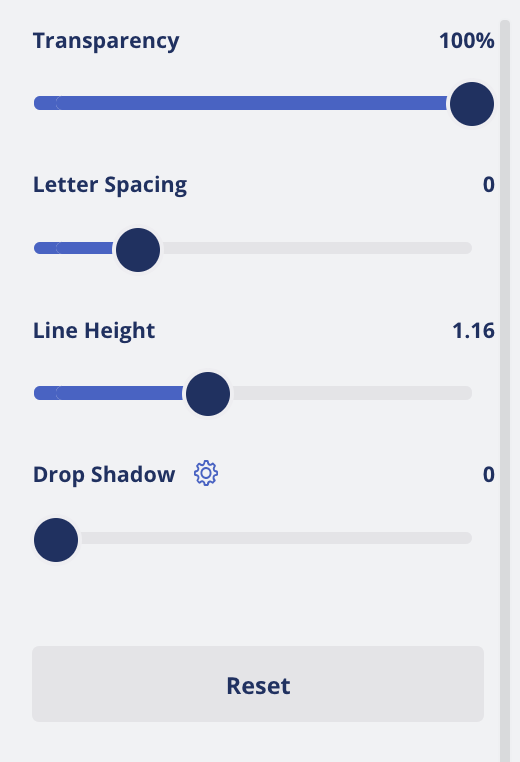Click the Line Height slider handle
Viewport: 520px width, 762px height.
(208, 394)
